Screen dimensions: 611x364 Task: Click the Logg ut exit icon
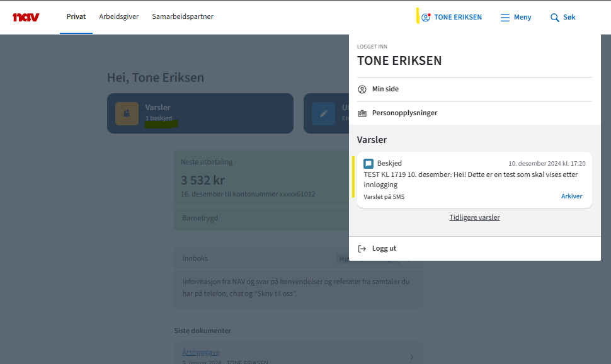(362, 249)
